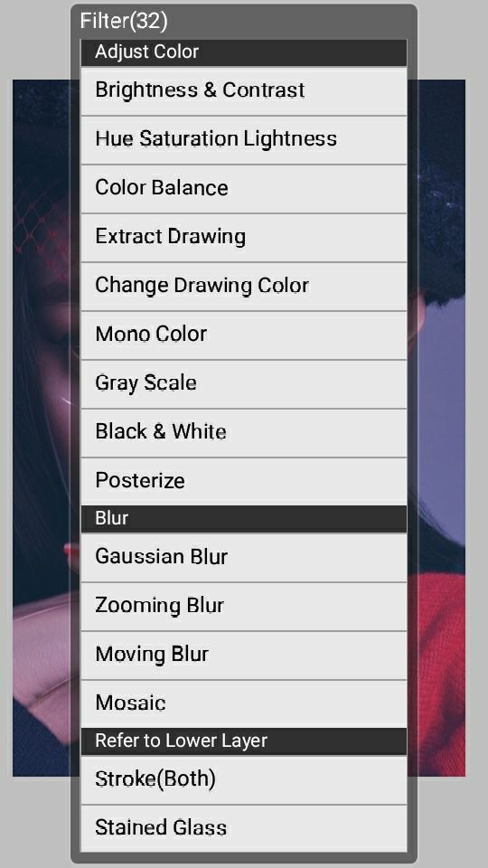The height and width of the screenshot is (868, 488).
Task: Choose the Gaussian Blur filter
Action: 244,558
